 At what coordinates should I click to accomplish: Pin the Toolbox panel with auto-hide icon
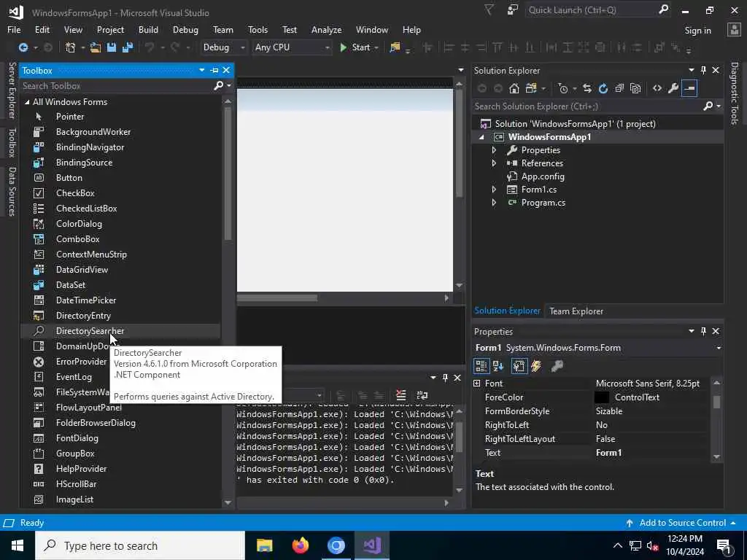click(x=214, y=71)
